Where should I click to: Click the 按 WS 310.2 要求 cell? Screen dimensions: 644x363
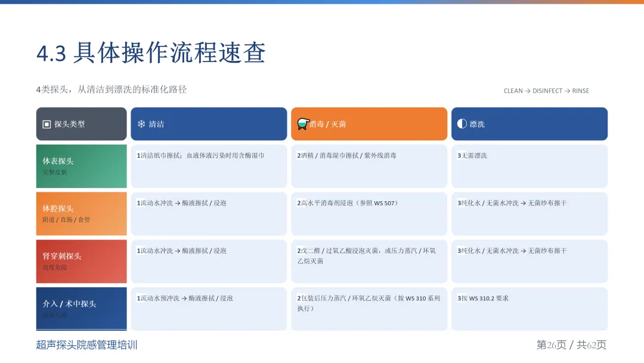point(530,309)
